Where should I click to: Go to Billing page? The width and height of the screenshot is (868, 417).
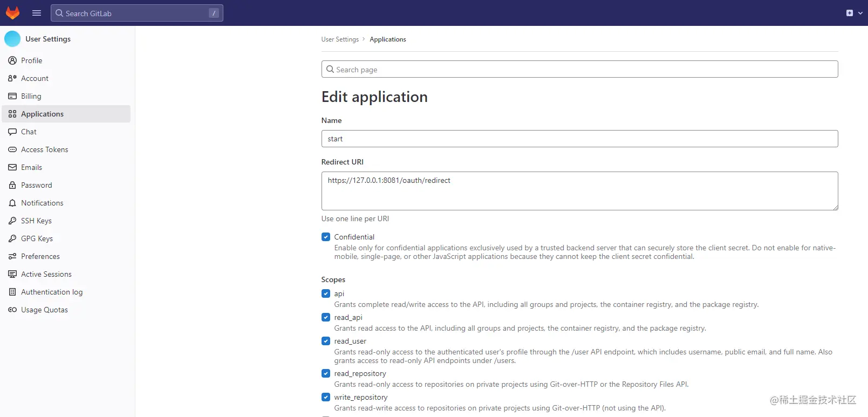[66, 96]
